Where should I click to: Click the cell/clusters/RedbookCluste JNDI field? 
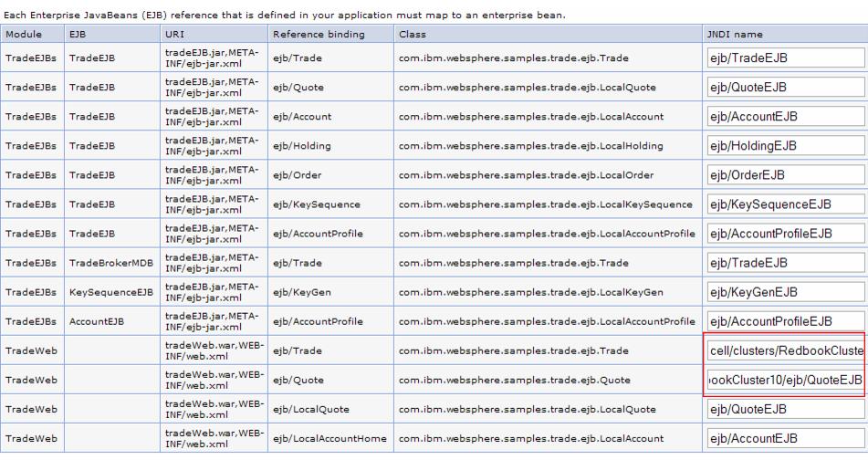(786, 351)
